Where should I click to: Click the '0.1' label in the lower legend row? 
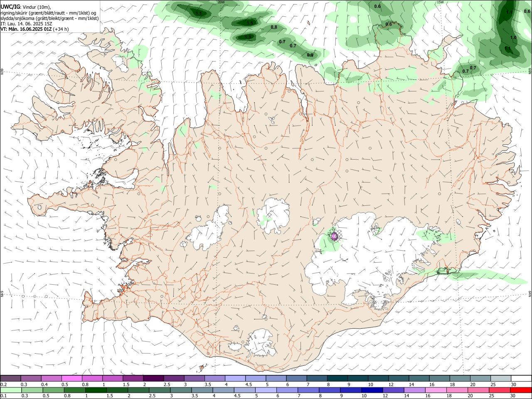3,396
